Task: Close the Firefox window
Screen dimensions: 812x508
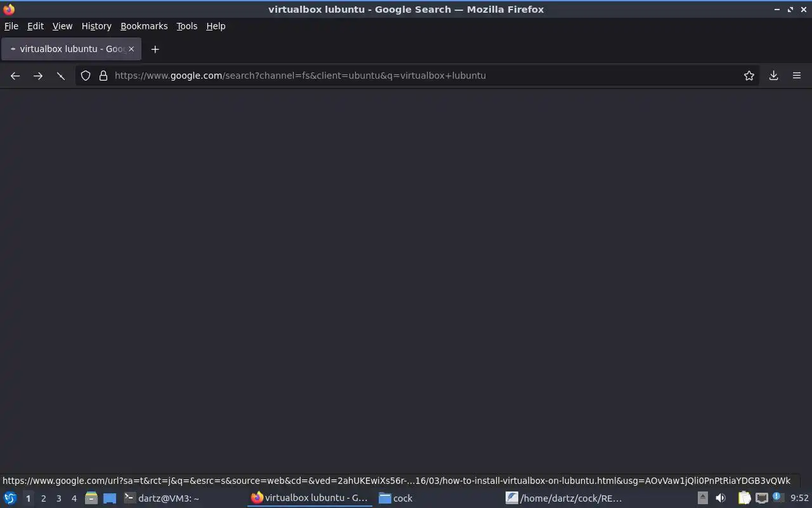Action: [803, 10]
